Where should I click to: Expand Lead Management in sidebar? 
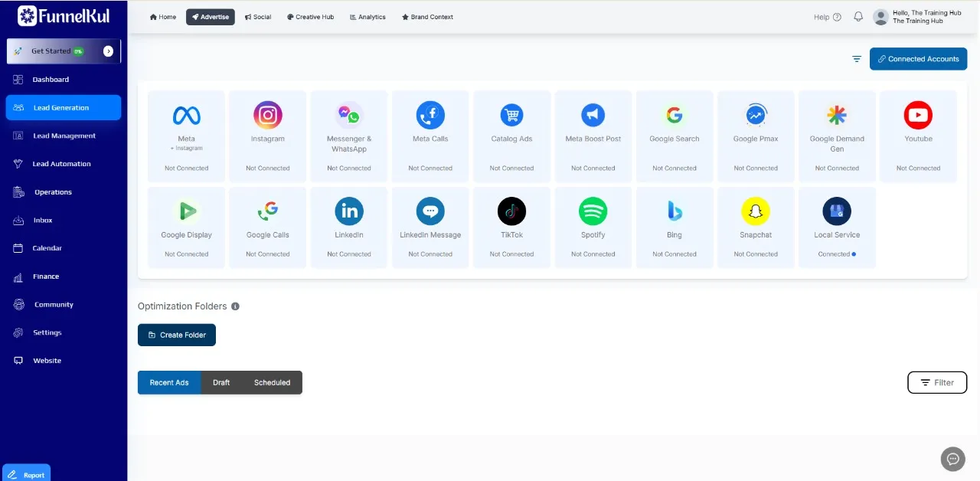point(64,136)
